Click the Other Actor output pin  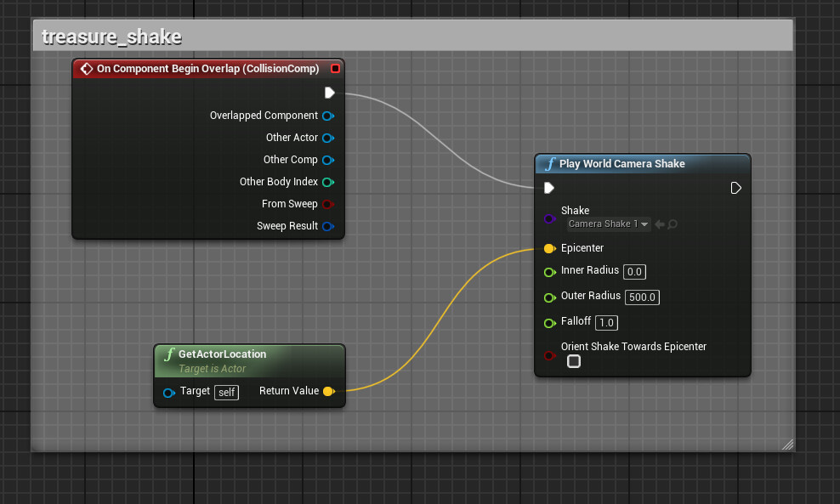328,139
